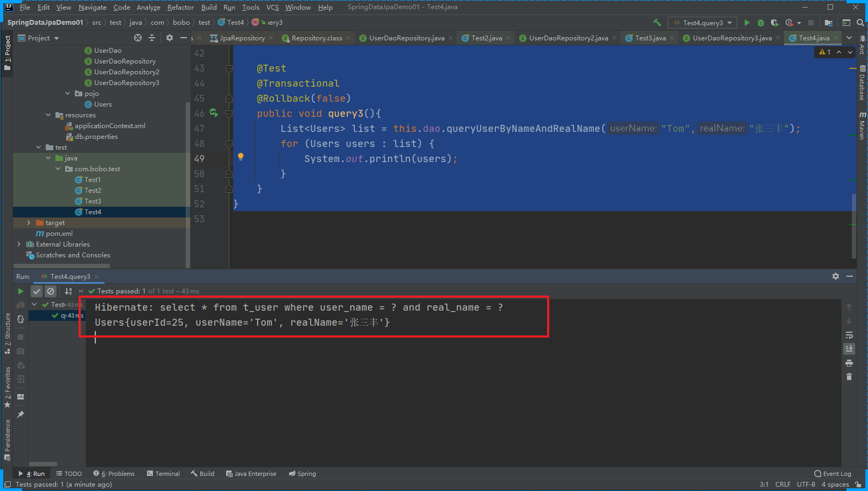Image resolution: width=868 pixels, height=491 pixels.
Task: Jump to previous highlighted problem arrow
Action: (x=839, y=52)
